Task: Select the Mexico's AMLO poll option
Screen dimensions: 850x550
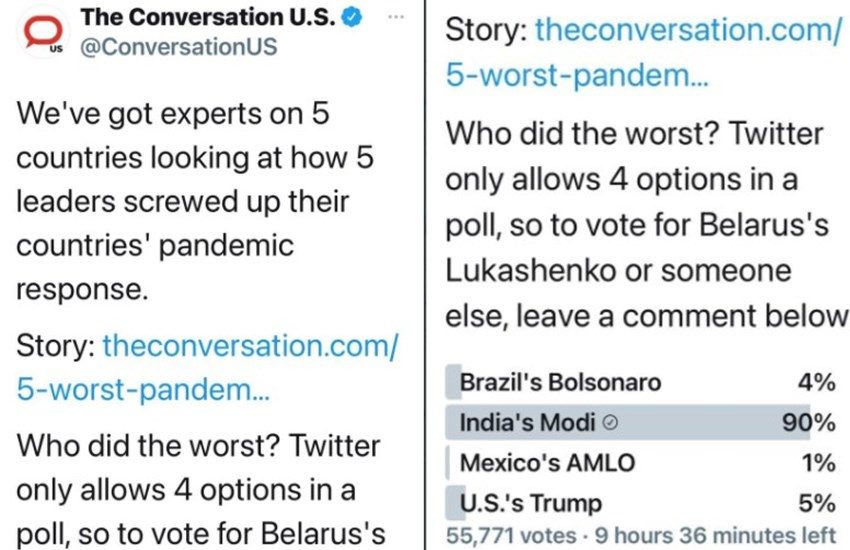Action: click(545, 464)
